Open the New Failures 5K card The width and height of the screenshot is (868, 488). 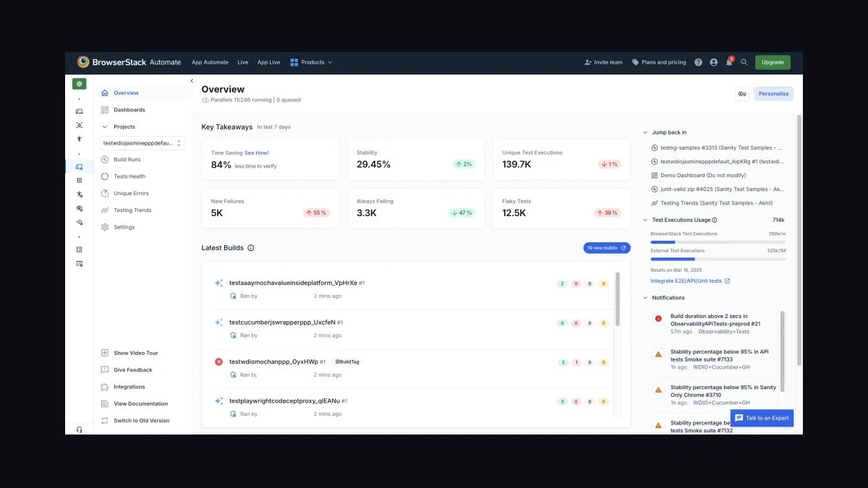point(270,209)
